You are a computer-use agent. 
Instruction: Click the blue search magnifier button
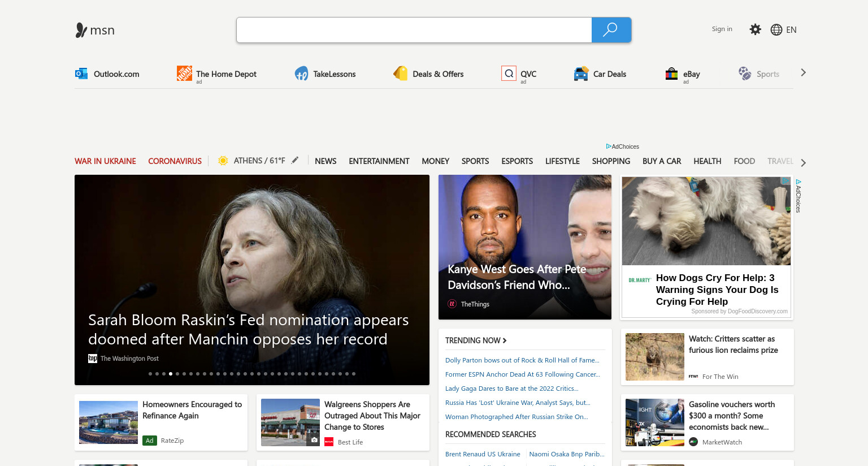pyautogui.click(x=611, y=30)
